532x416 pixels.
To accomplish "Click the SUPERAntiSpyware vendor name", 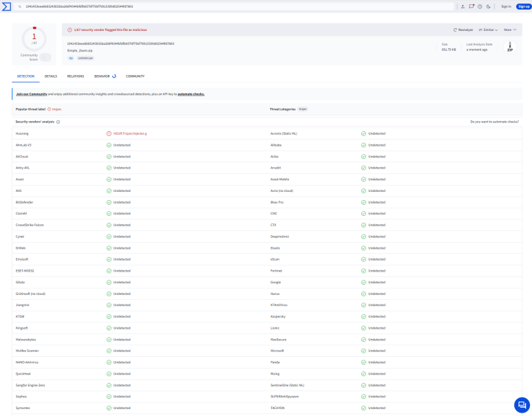I will tap(284, 396).
